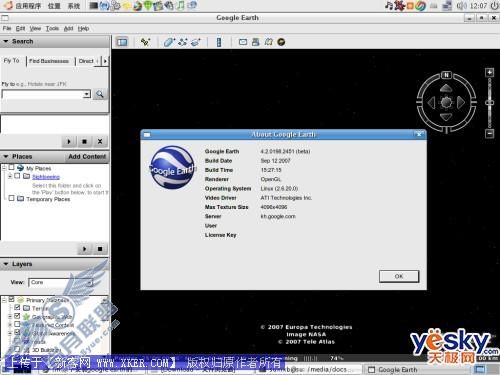Click the search magnifier button
The height and width of the screenshot is (375, 500).
(100, 94)
